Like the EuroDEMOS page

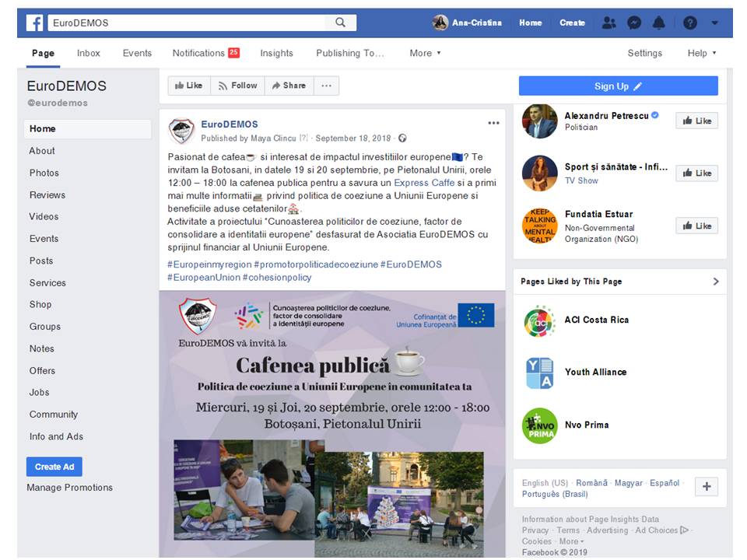pyautogui.click(x=188, y=86)
